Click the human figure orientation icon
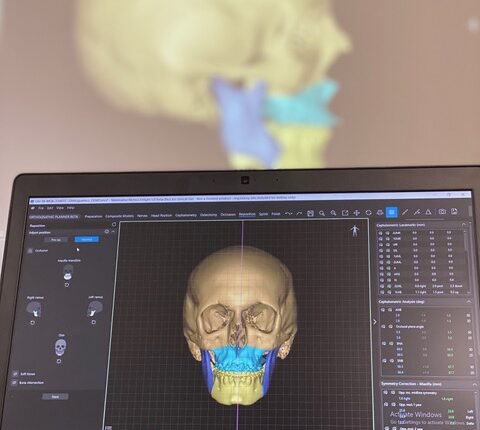The image size is (480, 430). coord(355,231)
